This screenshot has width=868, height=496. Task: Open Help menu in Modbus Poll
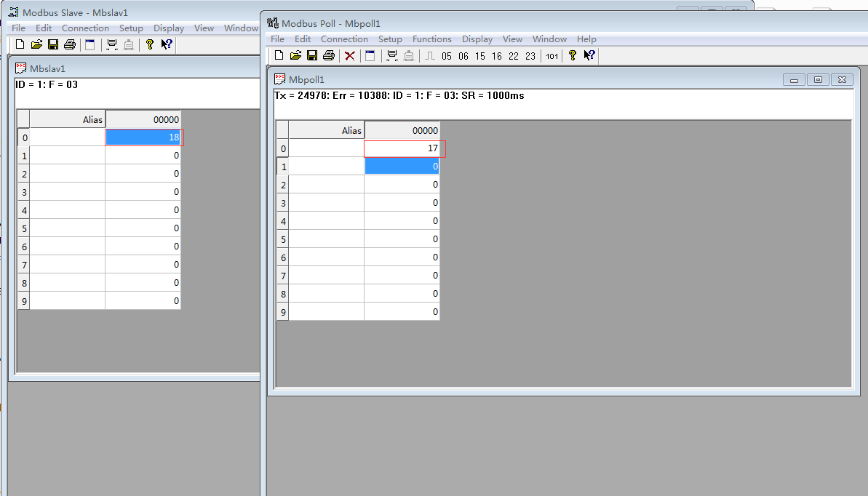586,39
